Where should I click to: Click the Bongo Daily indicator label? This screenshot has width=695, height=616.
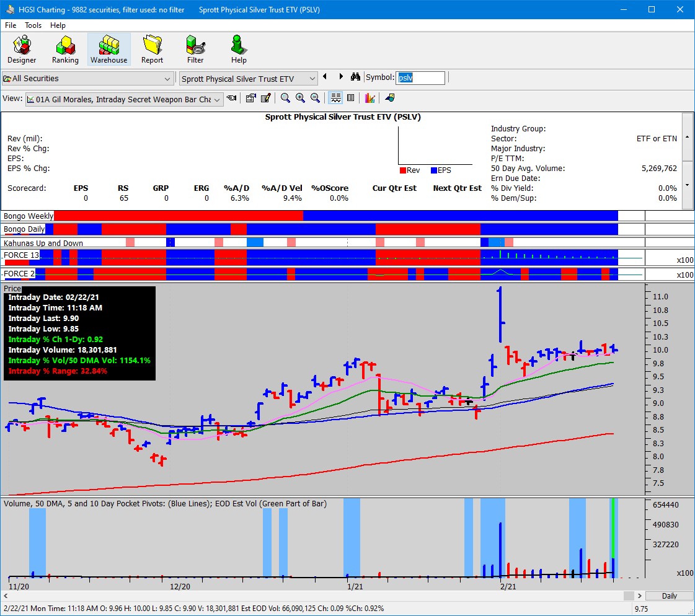tap(24, 229)
